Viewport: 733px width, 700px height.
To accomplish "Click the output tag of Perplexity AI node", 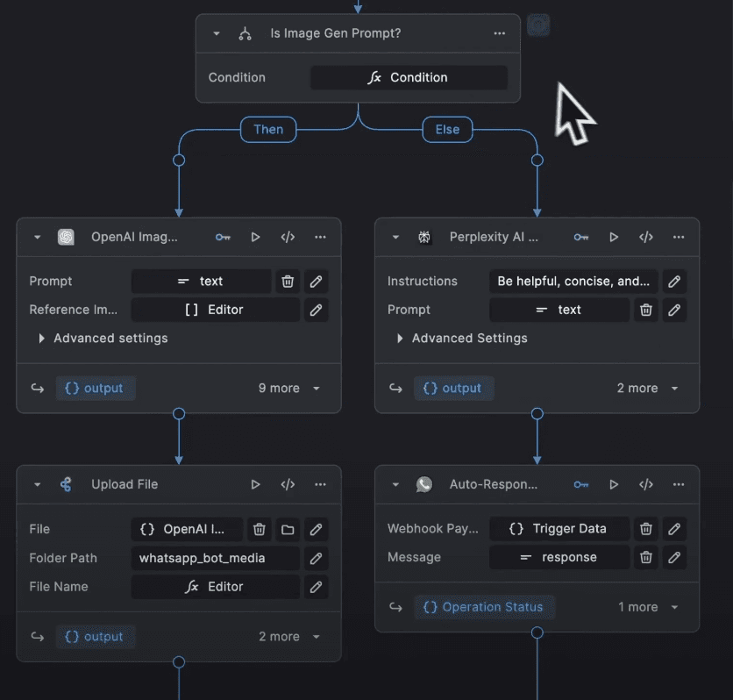I will coord(453,388).
